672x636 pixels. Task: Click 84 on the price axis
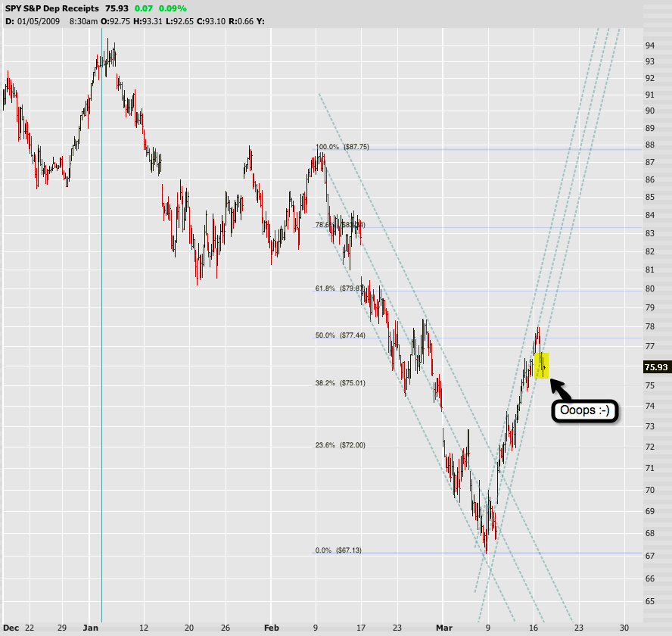pos(650,215)
